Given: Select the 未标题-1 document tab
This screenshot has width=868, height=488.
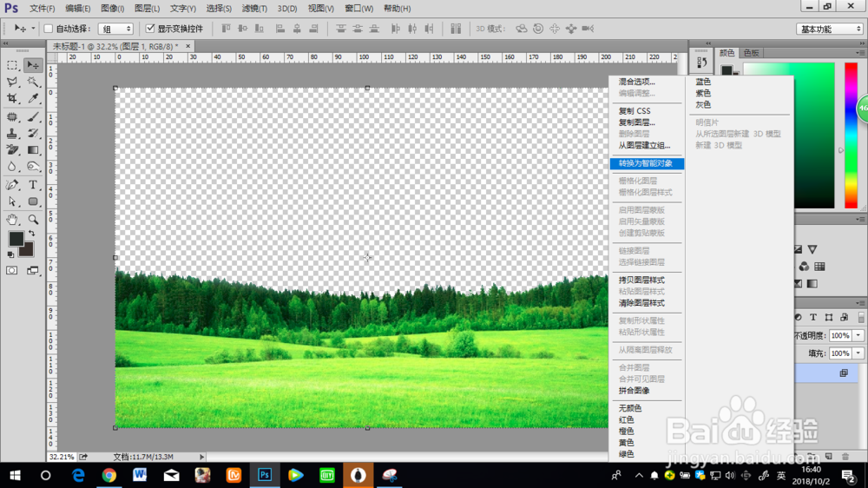Looking at the screenshot, I should click(x=115, y=47).
